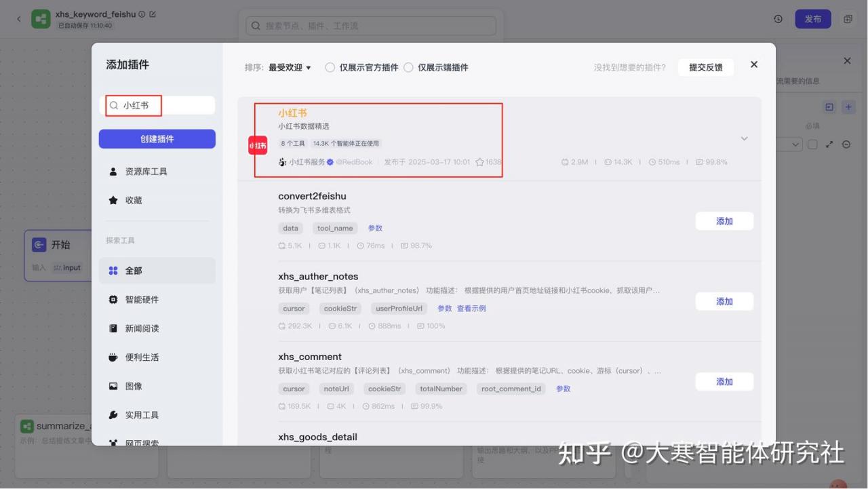Click the userProfileUrl parameter tag
The image size is (868, 489).
[399, 308]
